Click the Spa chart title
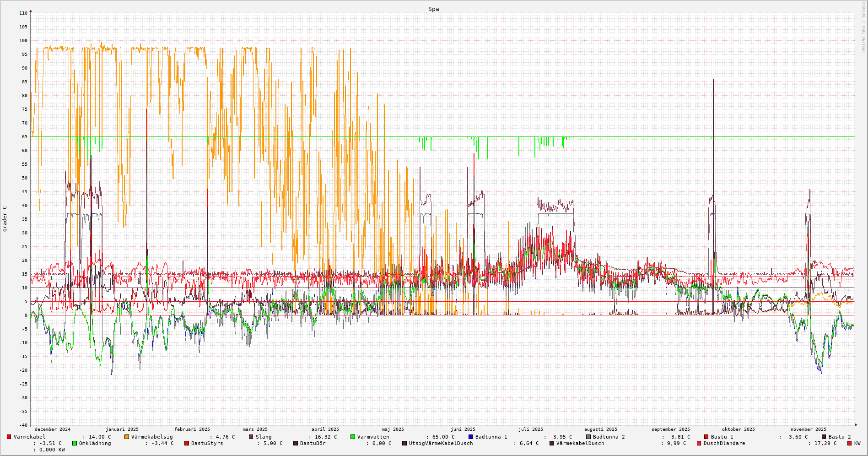The image size is (868, 456). coord(433,9)
